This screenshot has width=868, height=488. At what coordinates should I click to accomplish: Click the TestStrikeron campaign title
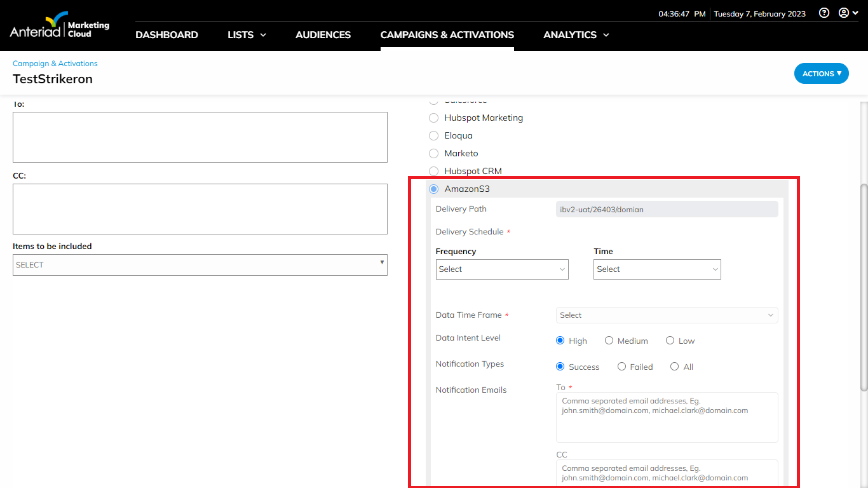pyautogui.click(x=53, y=79)
